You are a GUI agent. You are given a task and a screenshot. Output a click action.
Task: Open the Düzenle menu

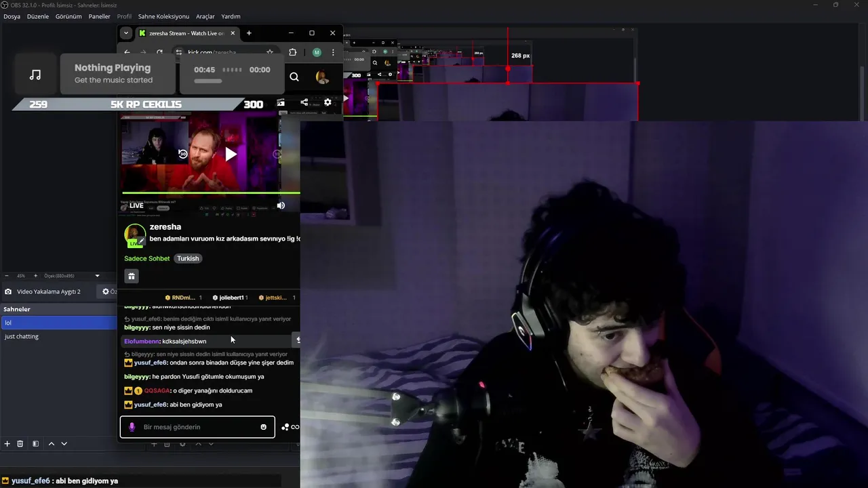[38, 16]
